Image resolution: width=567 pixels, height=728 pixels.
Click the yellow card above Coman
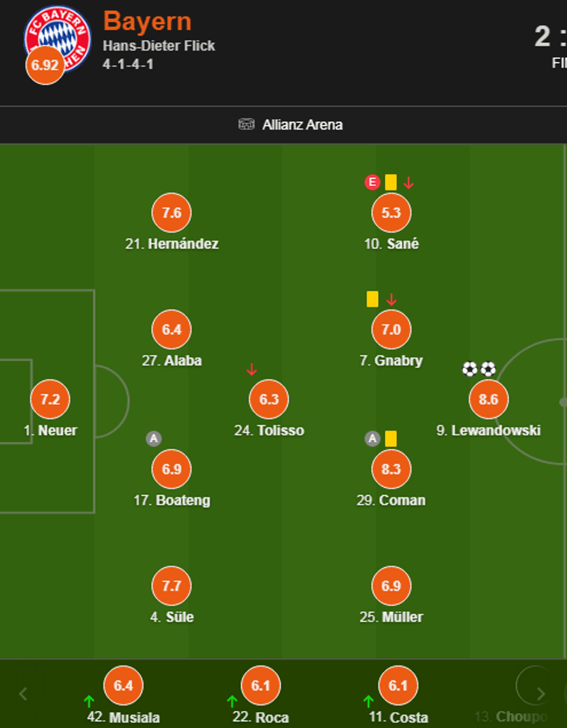[391, 439]
